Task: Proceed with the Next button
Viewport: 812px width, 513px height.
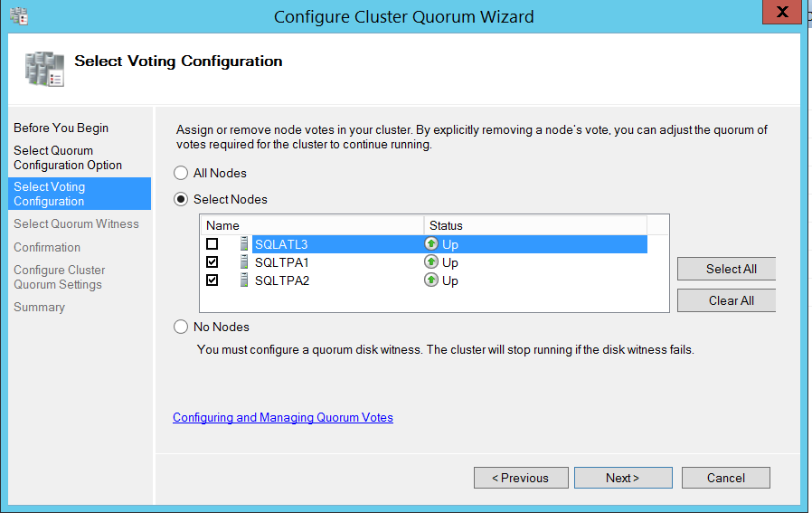Action: (623, 478)
